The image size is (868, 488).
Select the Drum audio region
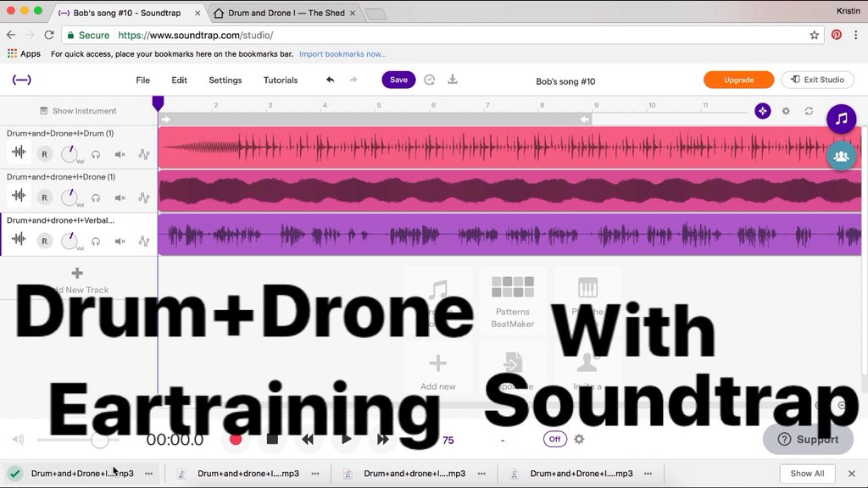coord(509,147)
